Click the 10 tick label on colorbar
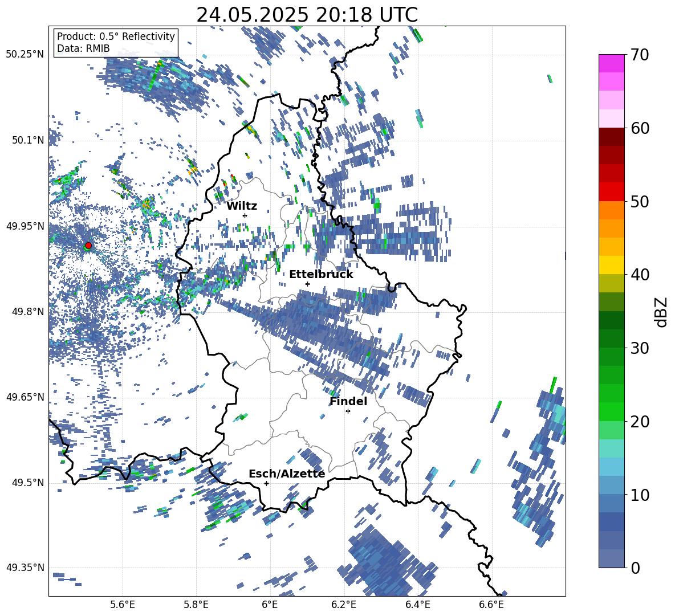The width and height of the screenshot is (675, 616). [x=640, y=495]
